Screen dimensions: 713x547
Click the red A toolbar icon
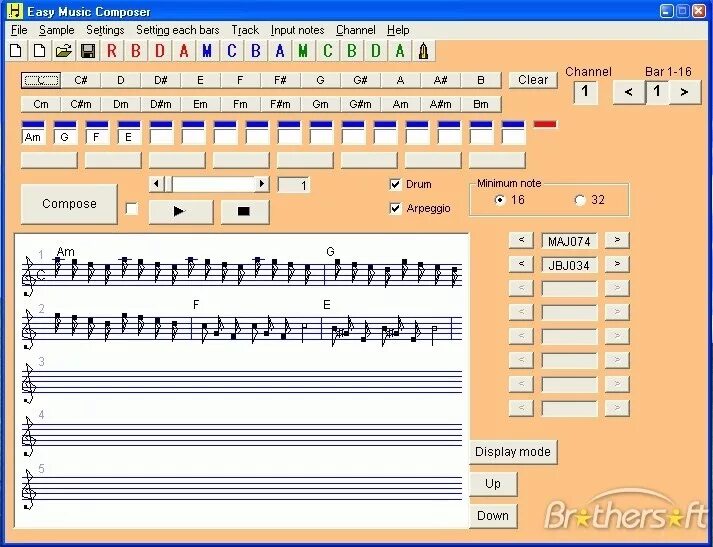pos(184,50)
